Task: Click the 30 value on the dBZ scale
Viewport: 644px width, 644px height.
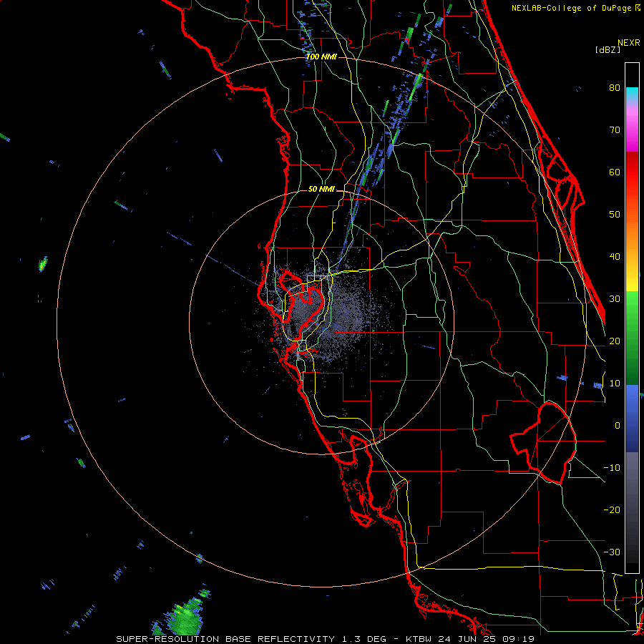Action: pos(615,299)
